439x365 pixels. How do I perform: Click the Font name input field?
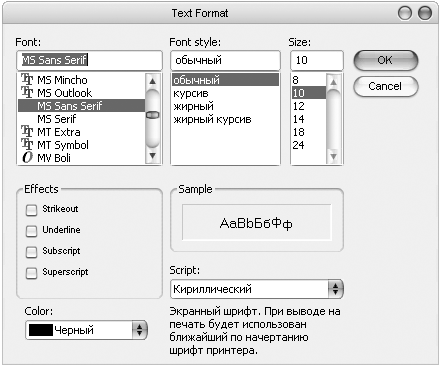(89, 60)
